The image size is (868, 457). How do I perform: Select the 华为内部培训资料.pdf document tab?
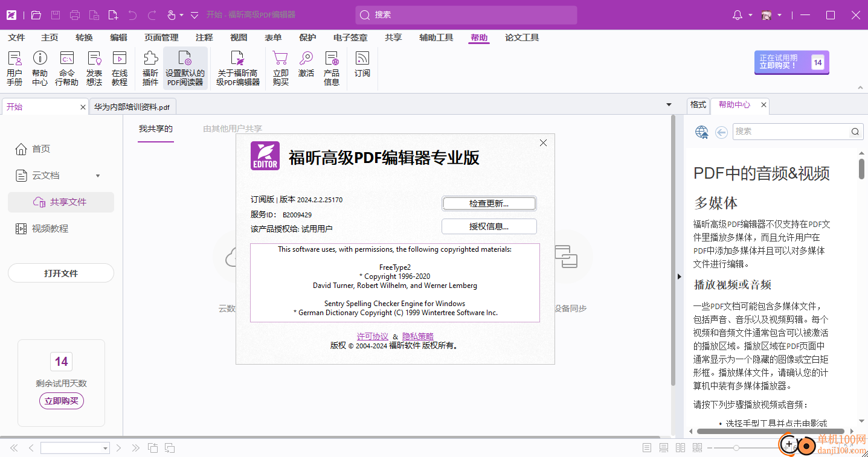coord(132,107)
